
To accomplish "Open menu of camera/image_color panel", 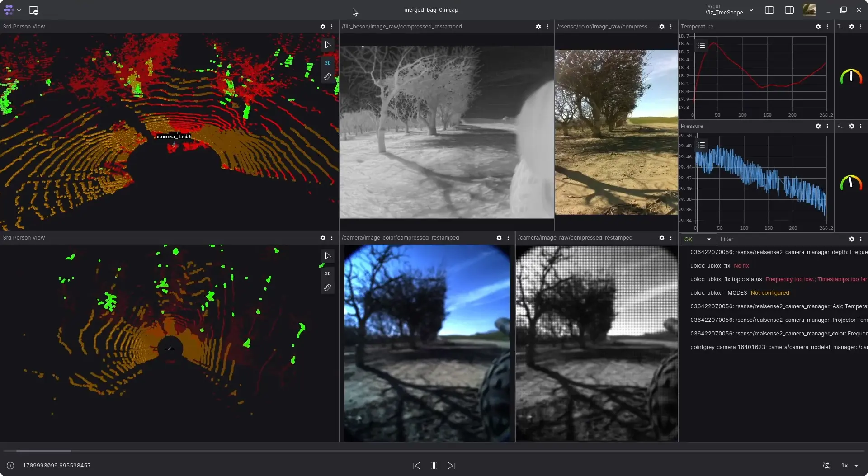I will pyautogui.click(x=508, y=238).
